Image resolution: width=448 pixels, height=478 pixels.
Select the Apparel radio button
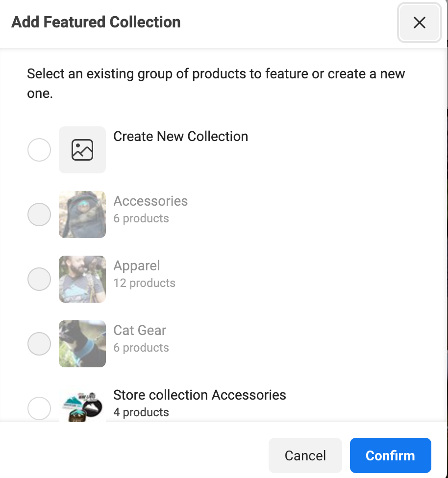point(39,279)
